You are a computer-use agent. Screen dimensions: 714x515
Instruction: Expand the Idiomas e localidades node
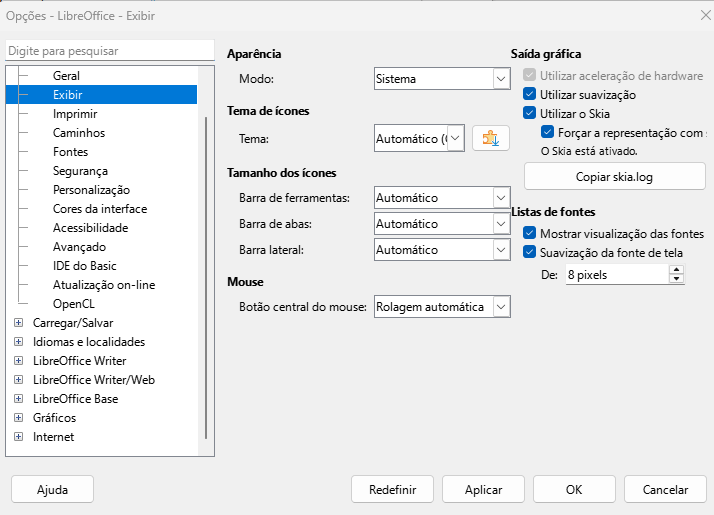pos(19,342)
